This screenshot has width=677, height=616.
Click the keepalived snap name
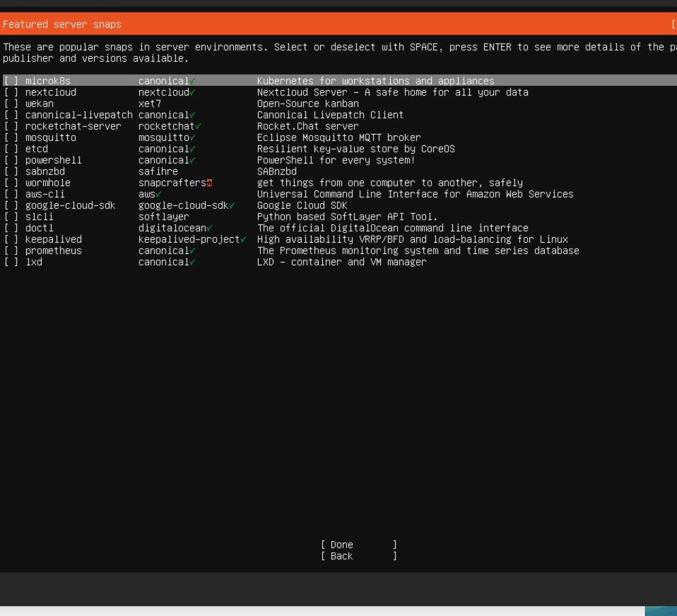[54, 239]
